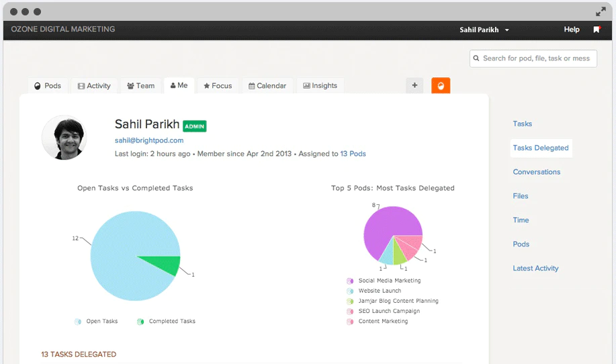
Task: Click the Website Launch legend color swatch
Action: click(x=349, y=291)
